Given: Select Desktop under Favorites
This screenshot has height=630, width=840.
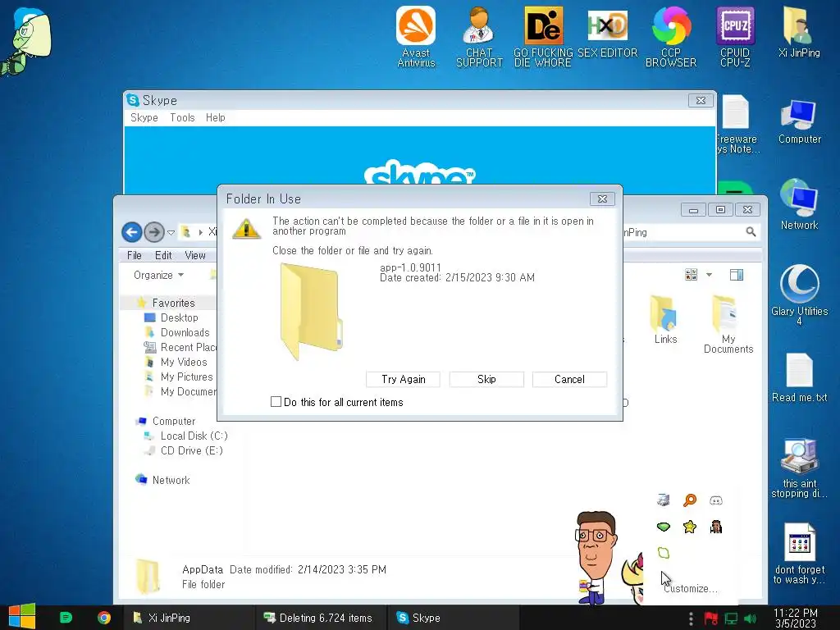Looking at the screenshot, I should pyautogui.click(x=179, y=317).
